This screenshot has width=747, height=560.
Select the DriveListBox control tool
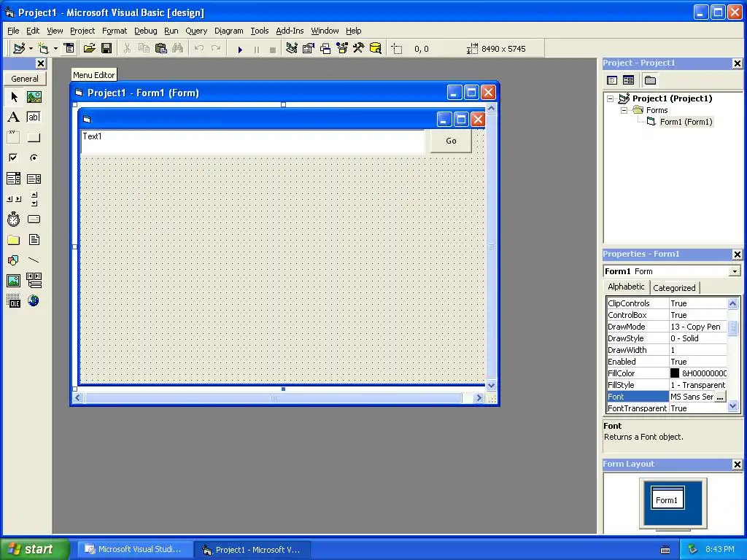(34, 219)
